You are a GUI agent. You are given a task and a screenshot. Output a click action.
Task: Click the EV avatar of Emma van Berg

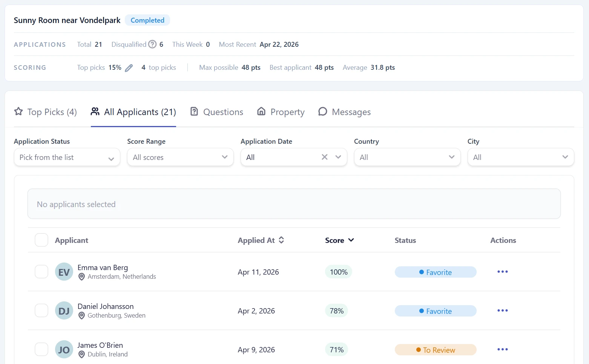tap(64, 272)
